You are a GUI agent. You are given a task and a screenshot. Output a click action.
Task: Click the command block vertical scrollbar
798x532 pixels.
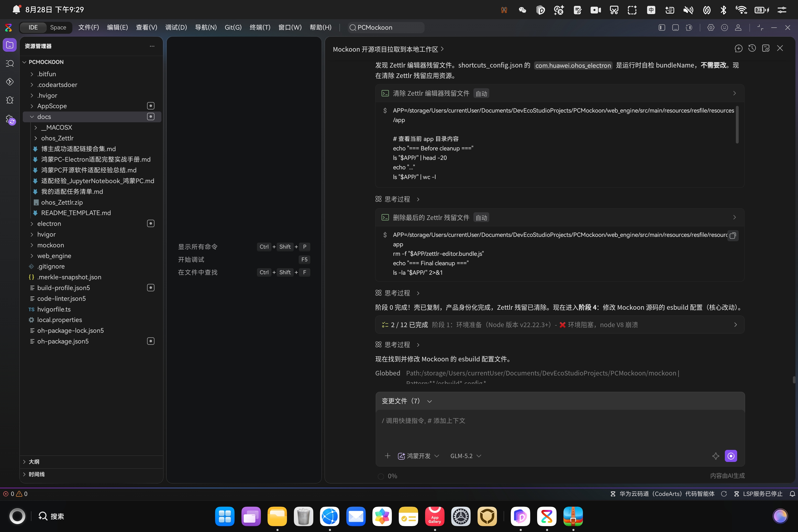[x=737, y=125]
